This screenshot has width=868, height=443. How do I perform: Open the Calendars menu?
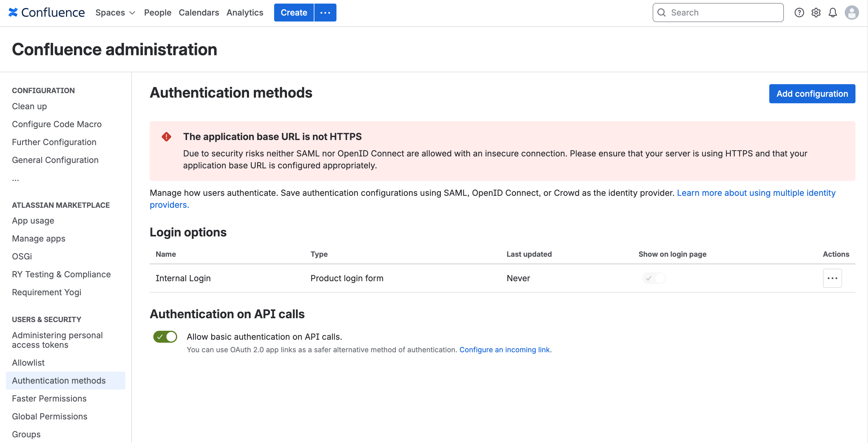[x=199, y=13]
